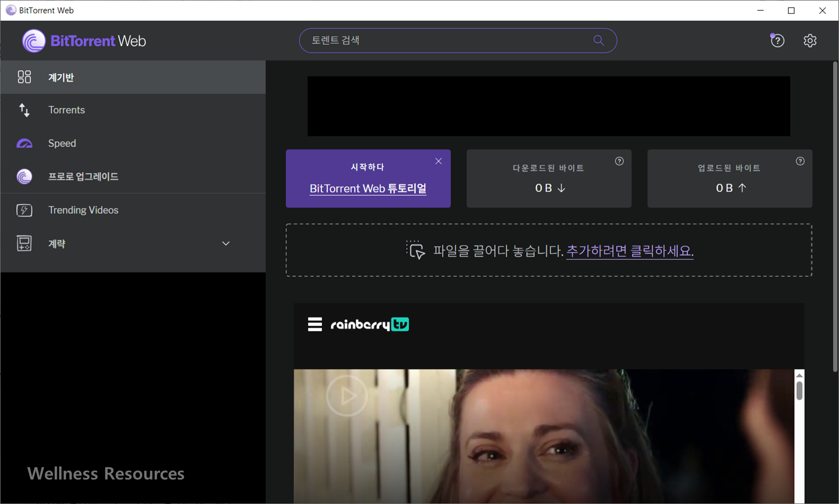Viewport: 839px width, 504px height.
Task: Click the title bar BitTorrent icon
Action: [11, 10]
